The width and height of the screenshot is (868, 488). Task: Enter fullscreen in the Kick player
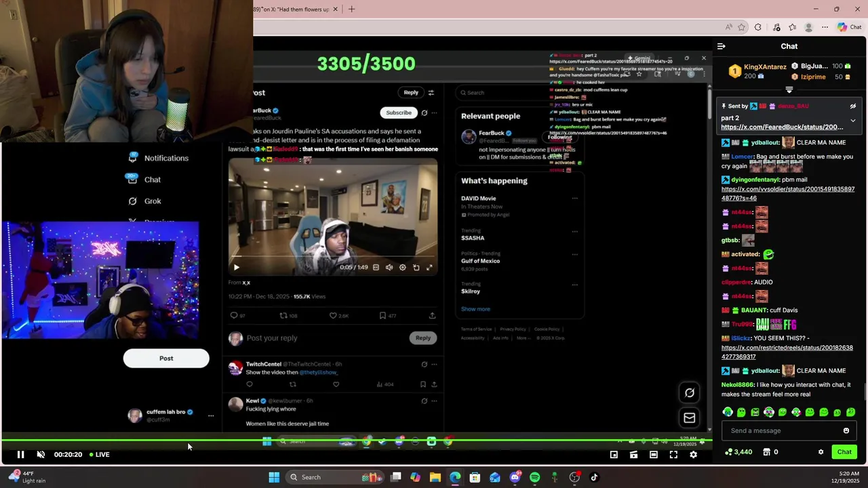pyautogui.click(x=673, y=455)
